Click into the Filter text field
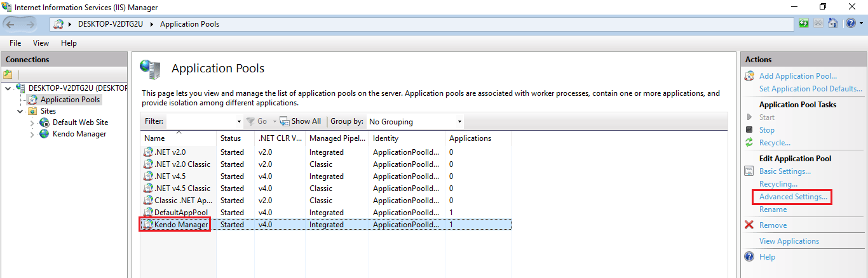 [x=200, y=121]
